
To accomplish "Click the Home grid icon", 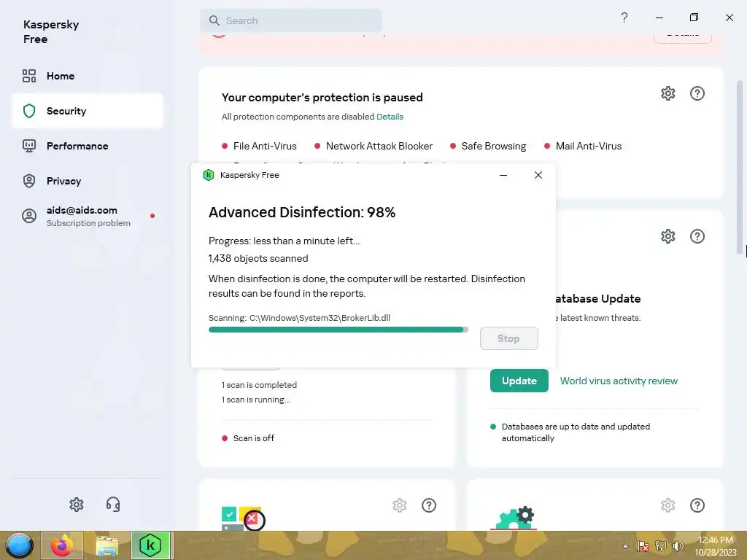I will [29, 76].
